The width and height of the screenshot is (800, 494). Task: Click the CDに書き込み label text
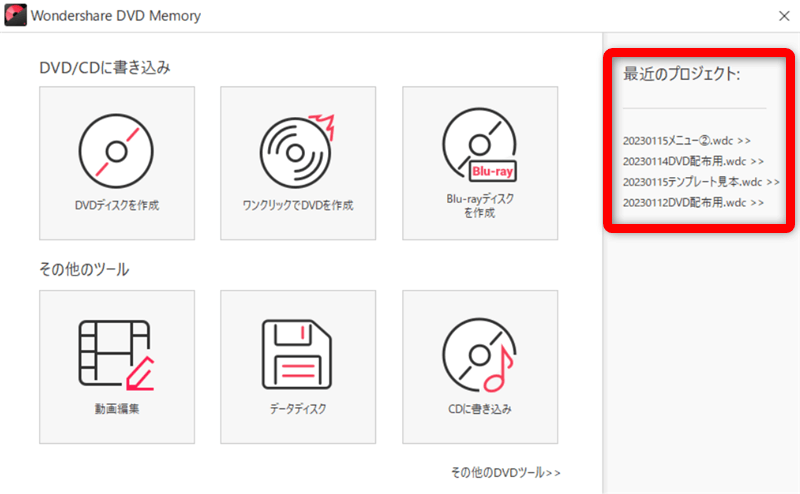480,409
